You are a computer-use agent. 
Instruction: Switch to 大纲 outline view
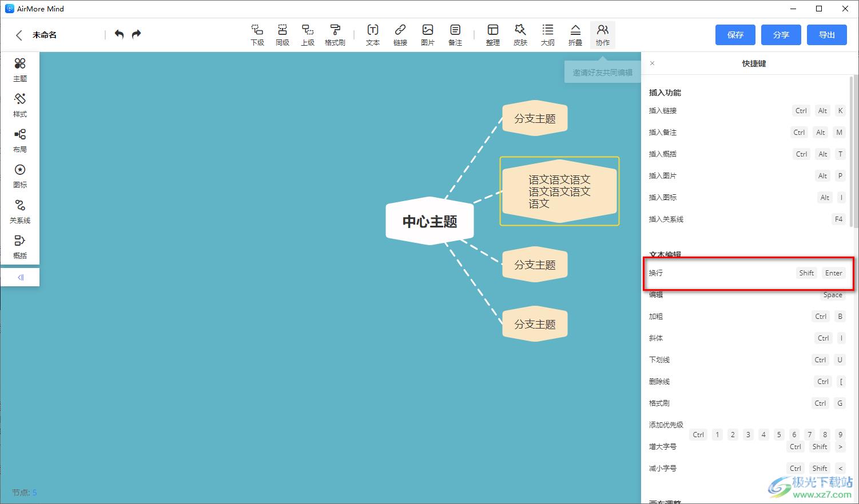[548, 35]
